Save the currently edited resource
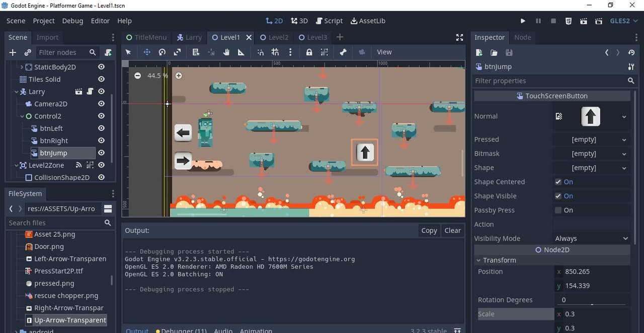Image resolution: width=644 pixels, height=333 pixels. (x=509, y=52)
